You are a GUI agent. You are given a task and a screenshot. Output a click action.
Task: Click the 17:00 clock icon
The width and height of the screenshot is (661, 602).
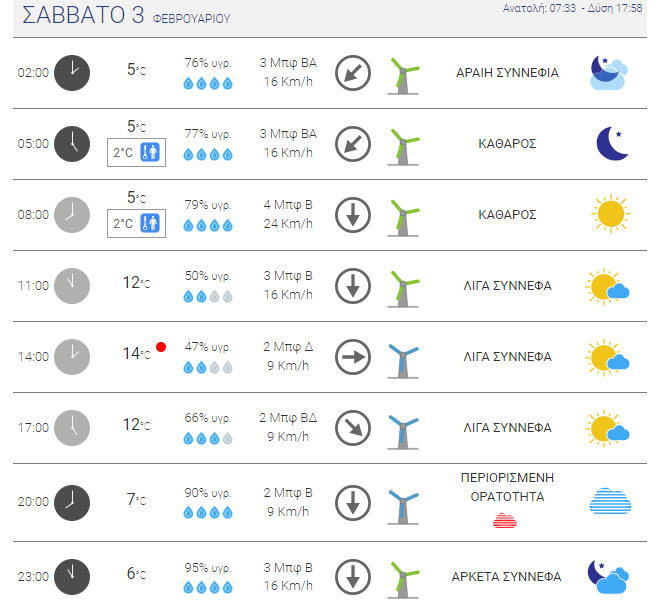72,428
